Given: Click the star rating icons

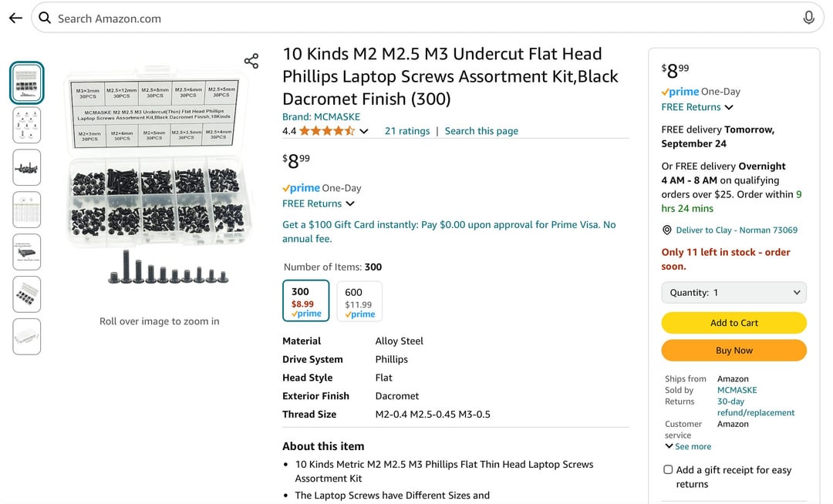Looking at the screenshot, I should 327,131.
